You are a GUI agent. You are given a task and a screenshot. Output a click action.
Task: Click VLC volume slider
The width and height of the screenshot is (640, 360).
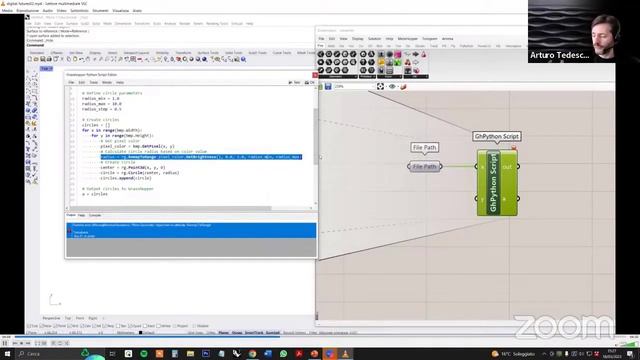[626, 344]
